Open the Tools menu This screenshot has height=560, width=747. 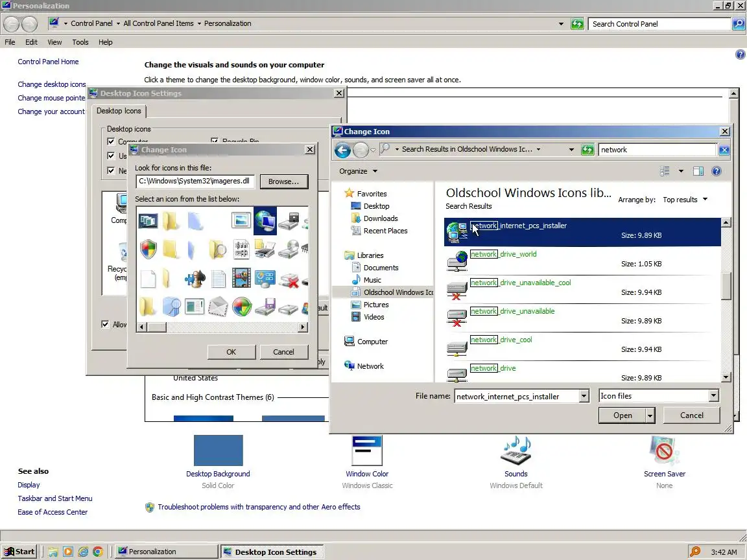click(x=80, y=42)
